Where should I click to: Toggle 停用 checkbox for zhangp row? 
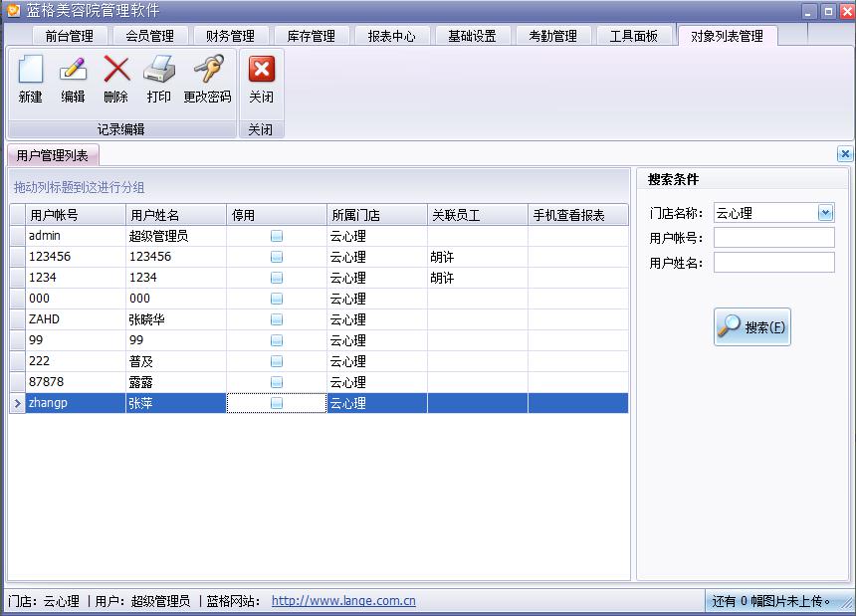277,403
